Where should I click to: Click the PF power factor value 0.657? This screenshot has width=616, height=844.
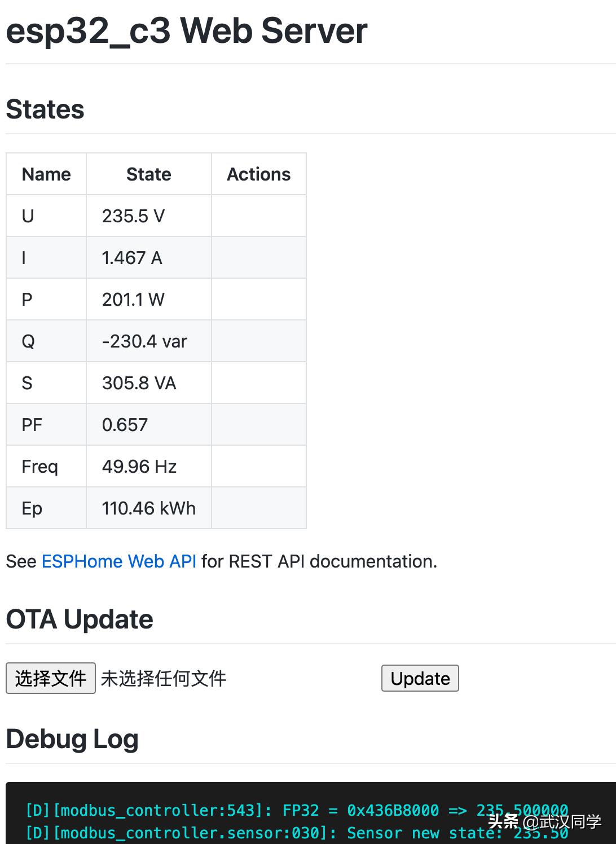125,424
